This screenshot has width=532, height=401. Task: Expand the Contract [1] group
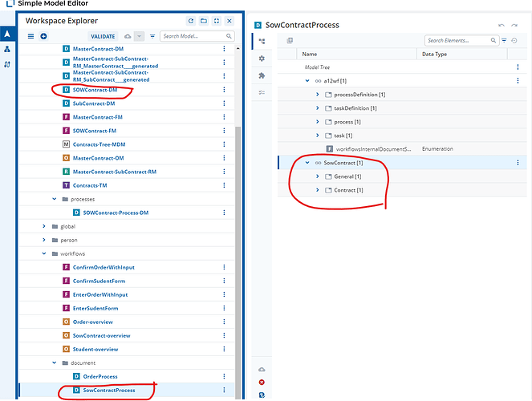[318, 190]
